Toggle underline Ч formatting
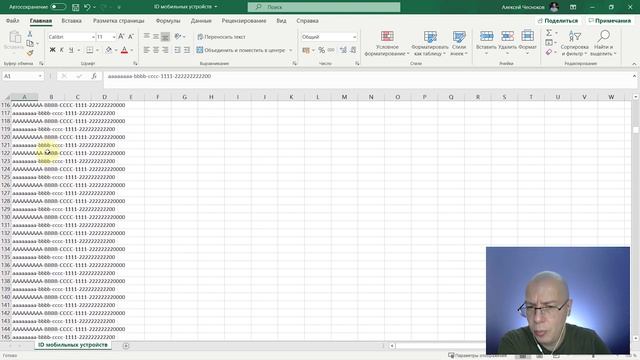640x360 pixels. 71,50
